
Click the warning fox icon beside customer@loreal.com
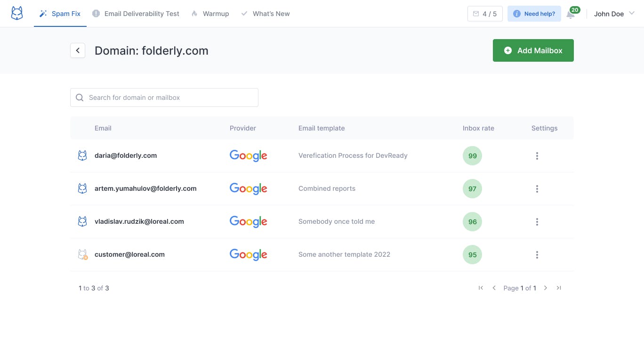pyautogui.click(x=82, y=254)
